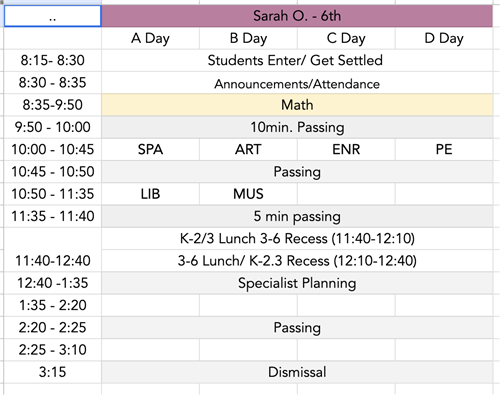
Task: Click the ENR cell under C Day
Action: point(346,149)
